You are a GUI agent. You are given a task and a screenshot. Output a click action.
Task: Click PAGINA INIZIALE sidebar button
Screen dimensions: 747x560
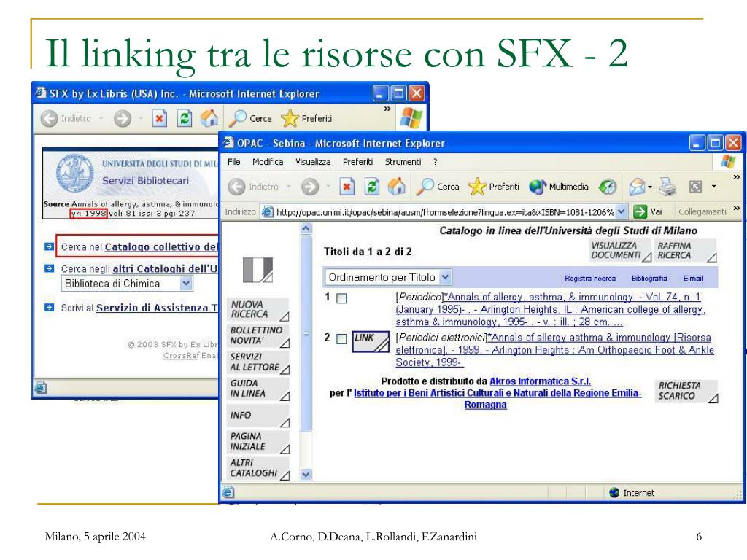pyautogui.click(x=259, y=441)
